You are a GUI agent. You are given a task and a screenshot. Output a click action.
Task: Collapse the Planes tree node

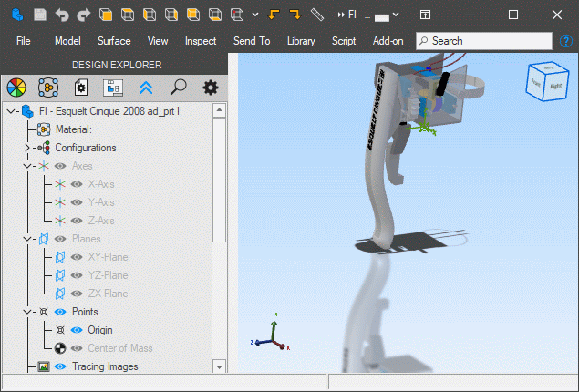point(27,239)
